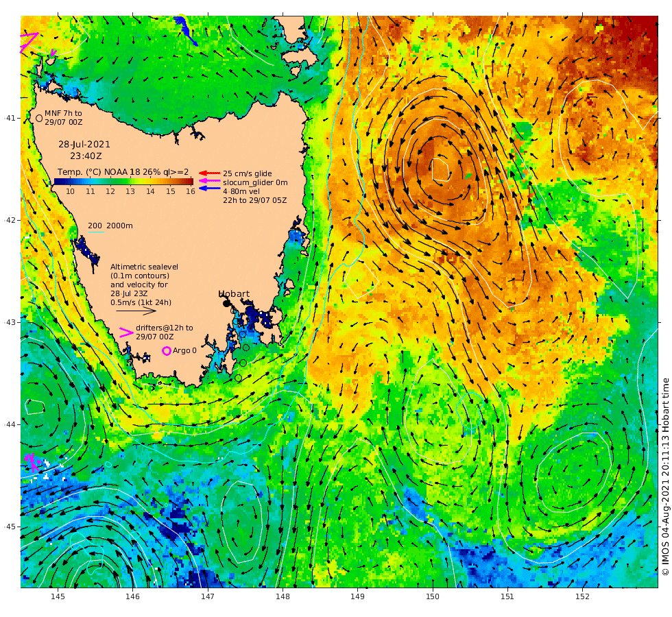Viewport: 672px width, 617px height.
Task: Click the '-44' latitude axis label
Action: pos(10,424)
